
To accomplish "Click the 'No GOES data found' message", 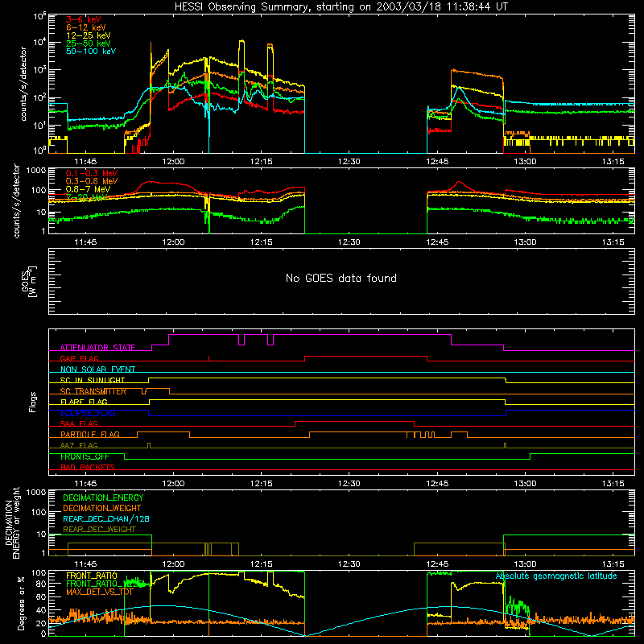I will [341, 278].
